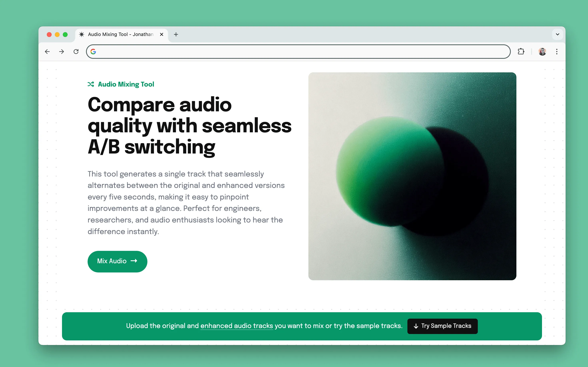Screen dimensions: 588x367
Task: Close the Audio Mixing Tool tab
Action: coord(162,34)
